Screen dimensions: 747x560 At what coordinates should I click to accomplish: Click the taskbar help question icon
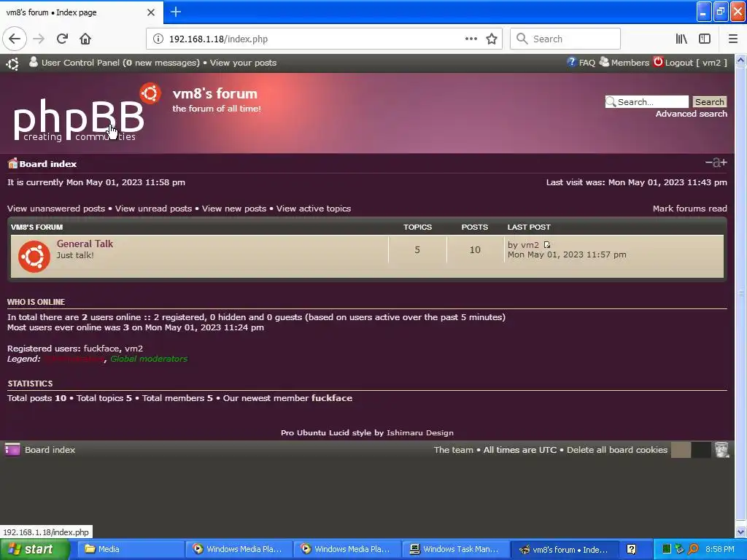[x=631, y=549]
